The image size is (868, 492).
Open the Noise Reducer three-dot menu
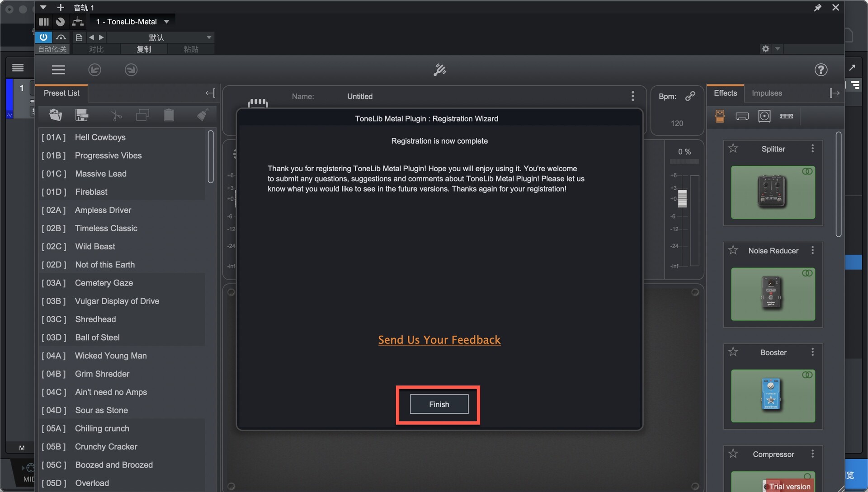tap(812, 250)
